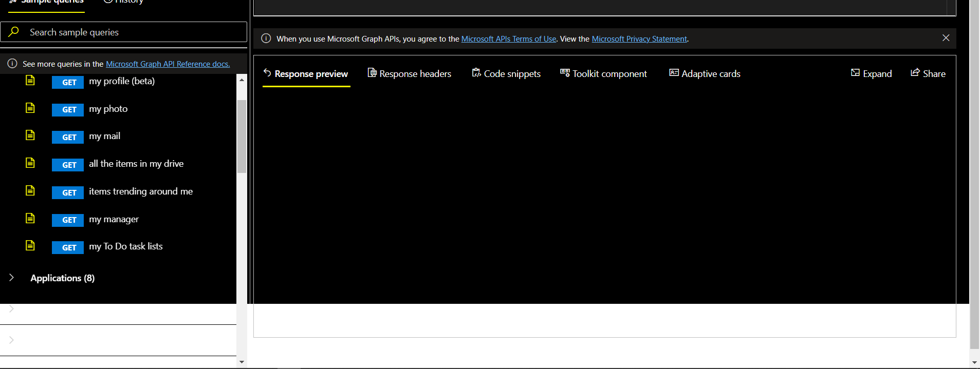Click the info icon beside See more queries

tap(12, 64)
